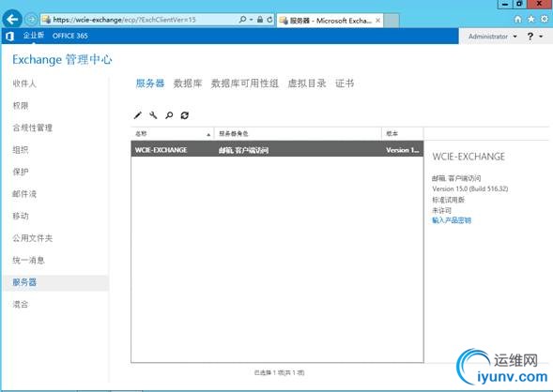553x392 pixels.
Task: Click the Exchange 管理中心 title
Action: [62, 59]
